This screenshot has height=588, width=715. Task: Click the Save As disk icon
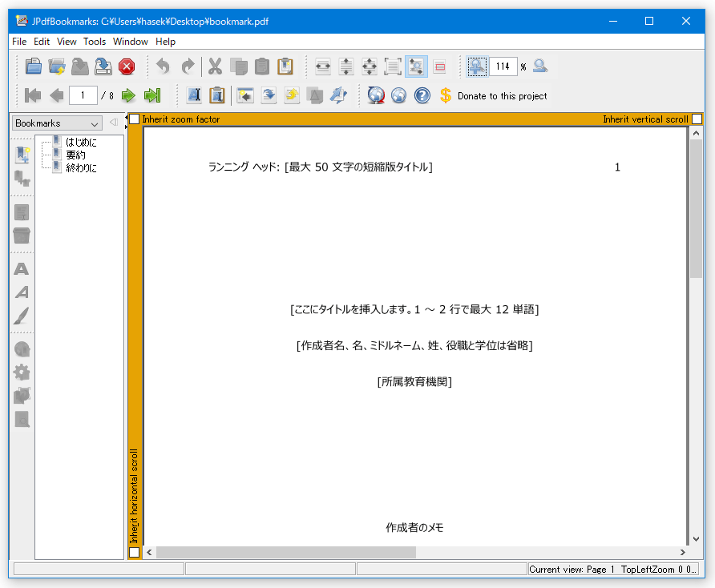point(103,66)
